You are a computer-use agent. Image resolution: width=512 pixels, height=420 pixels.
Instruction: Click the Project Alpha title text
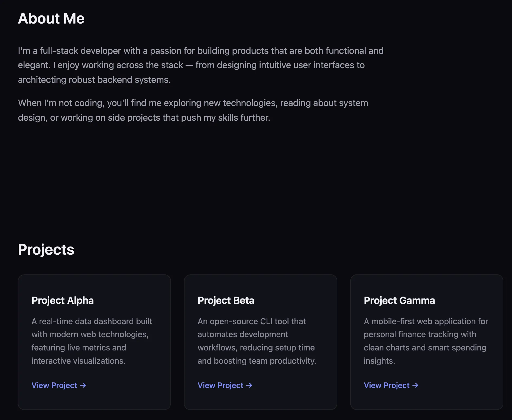[63, 300]
